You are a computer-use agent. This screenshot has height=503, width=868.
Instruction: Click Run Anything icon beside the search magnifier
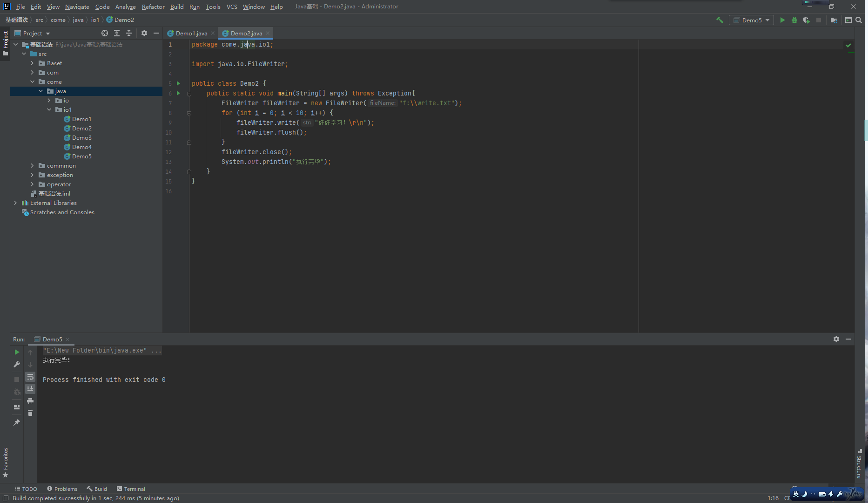848,20
